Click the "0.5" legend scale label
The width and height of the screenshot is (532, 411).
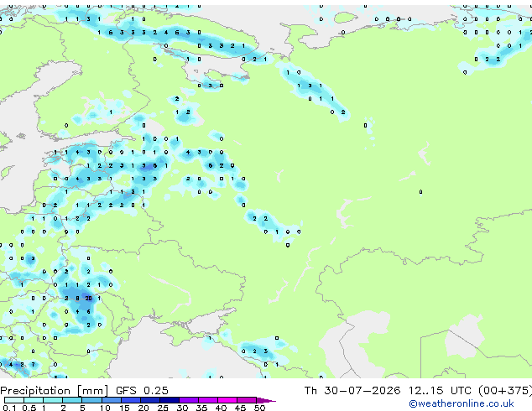tap(29, 408)
